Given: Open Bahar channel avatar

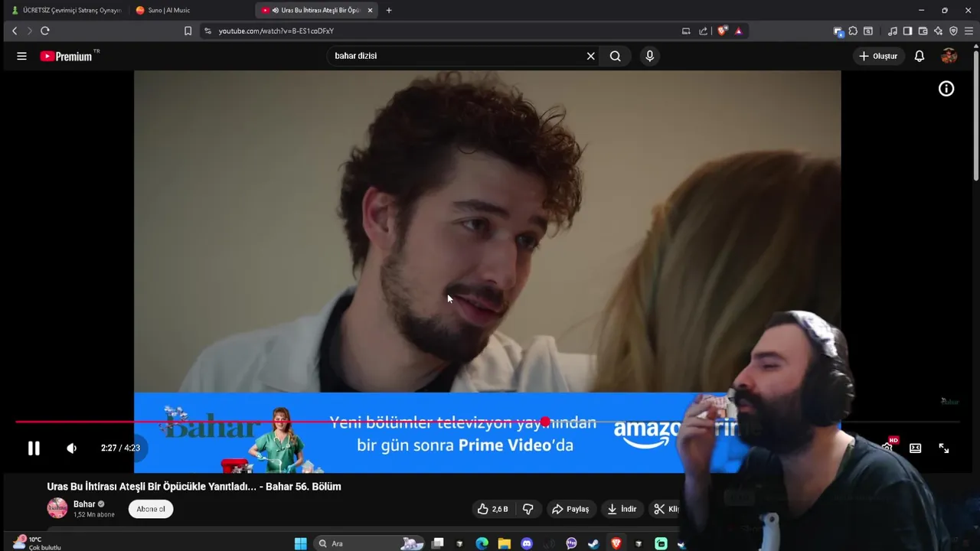Looking at the screenshot, I should tap(57, 508).
